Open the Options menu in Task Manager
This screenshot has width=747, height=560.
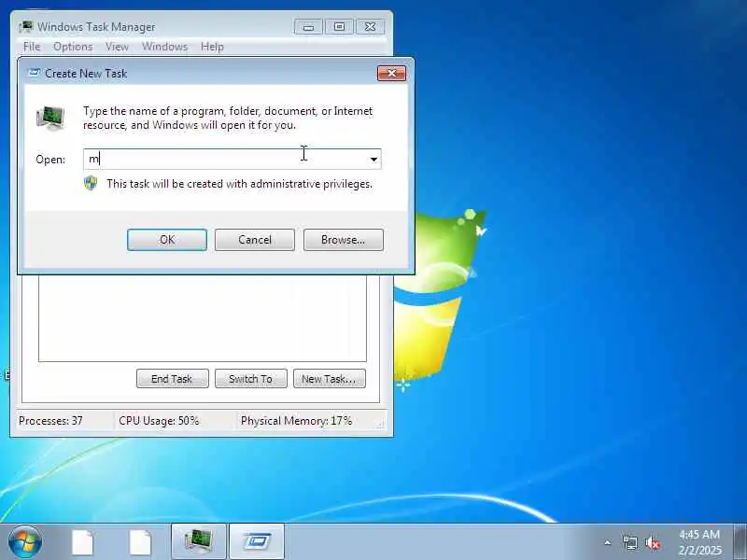tap(73, 47)
